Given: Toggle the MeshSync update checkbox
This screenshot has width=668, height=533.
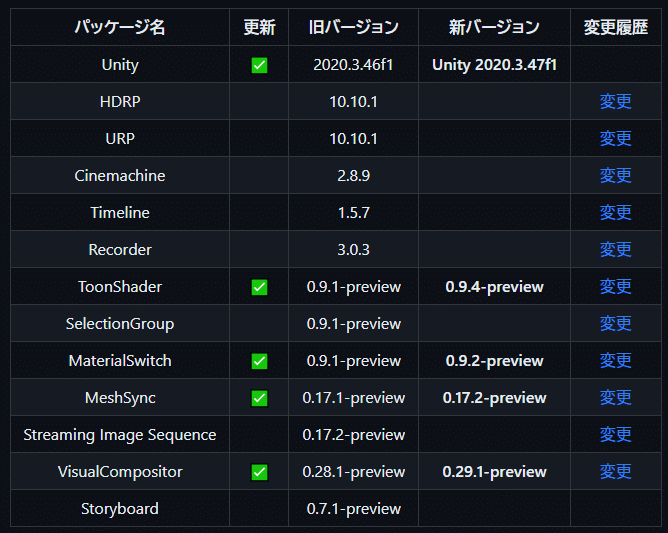Looking at the screenshot, I should click(259, 398).
